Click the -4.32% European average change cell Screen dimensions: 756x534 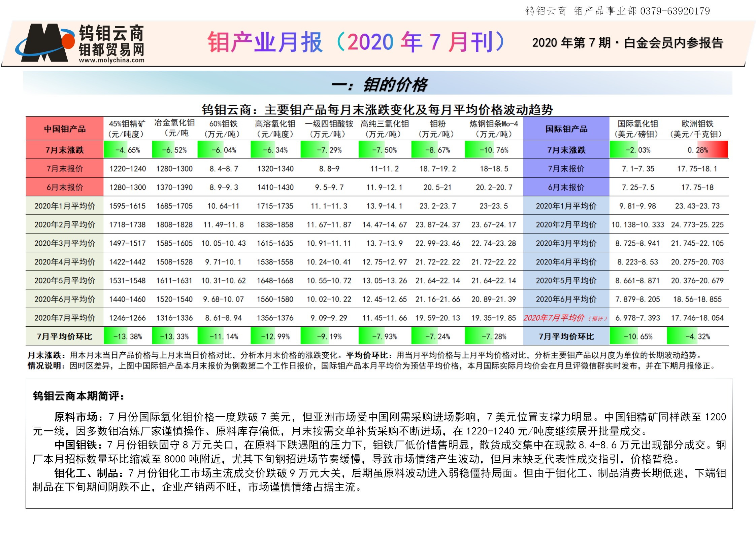click(x=697, y=336)
